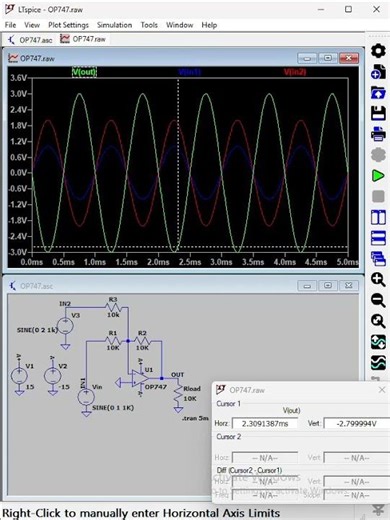Tile windows horizontally using stacked-rows icon

click(x=378, y=238)
